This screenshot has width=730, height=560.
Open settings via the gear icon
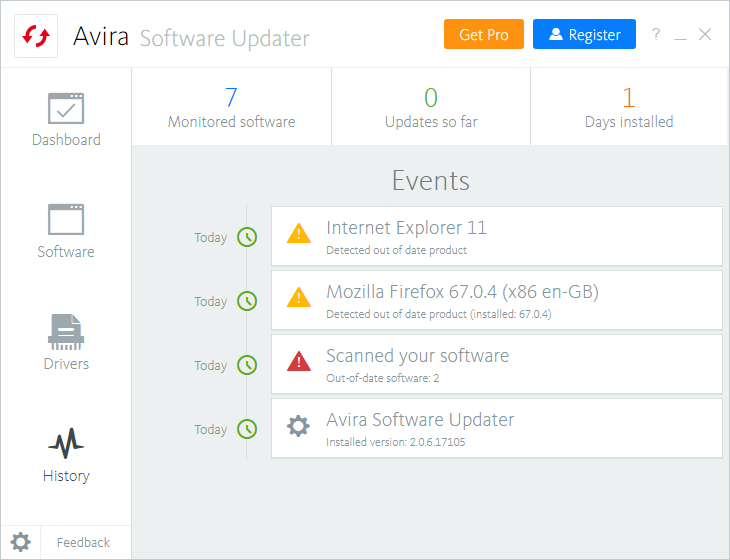pyautogui.click(x=21, y=543)
